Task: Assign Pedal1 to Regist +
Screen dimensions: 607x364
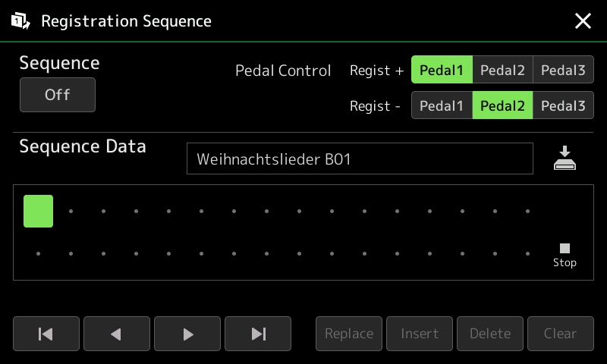Action: click(442, 70)
